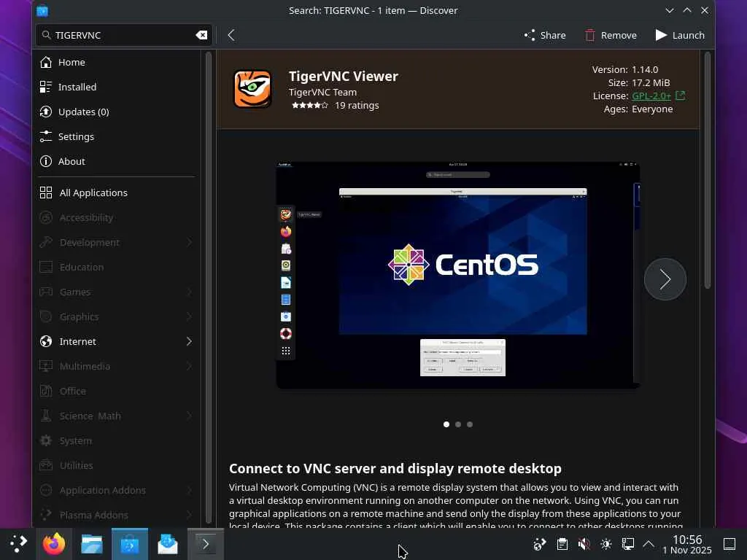
Task: Go back with the left arrow button
Action: (231, 35)
